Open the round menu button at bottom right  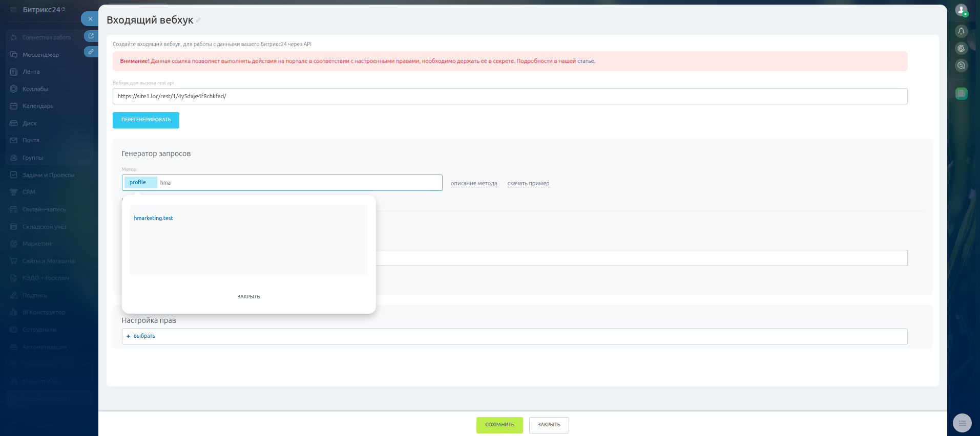click(x=962, y=423)
